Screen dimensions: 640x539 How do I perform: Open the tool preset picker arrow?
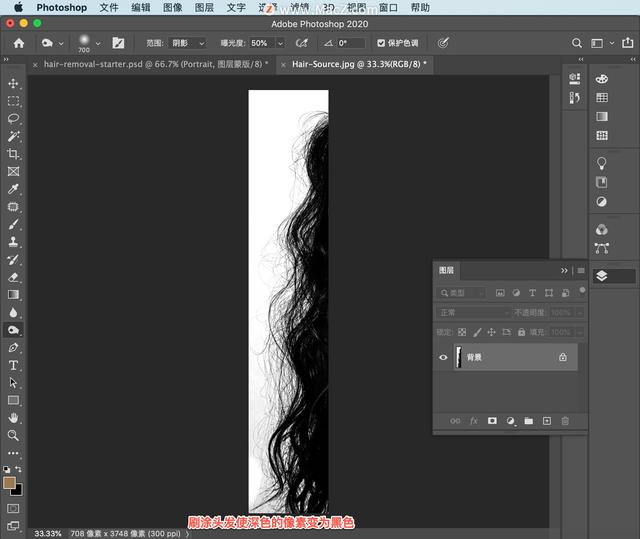tap(61, 43)
